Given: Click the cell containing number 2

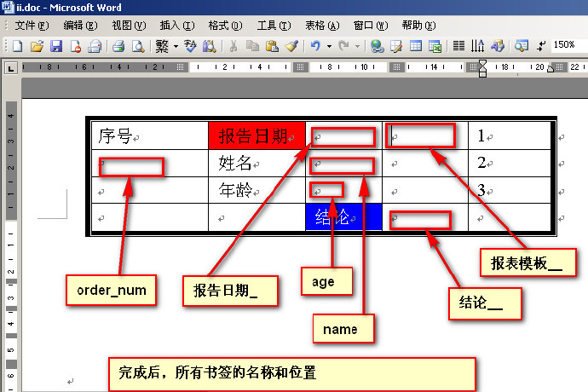Looking at the screenshot, I should [x=510, y=163].
